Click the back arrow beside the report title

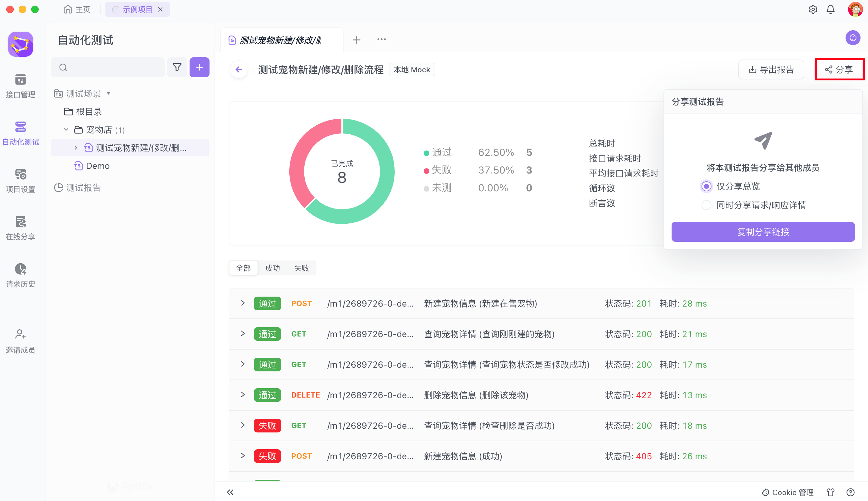[x=239, y=70]
